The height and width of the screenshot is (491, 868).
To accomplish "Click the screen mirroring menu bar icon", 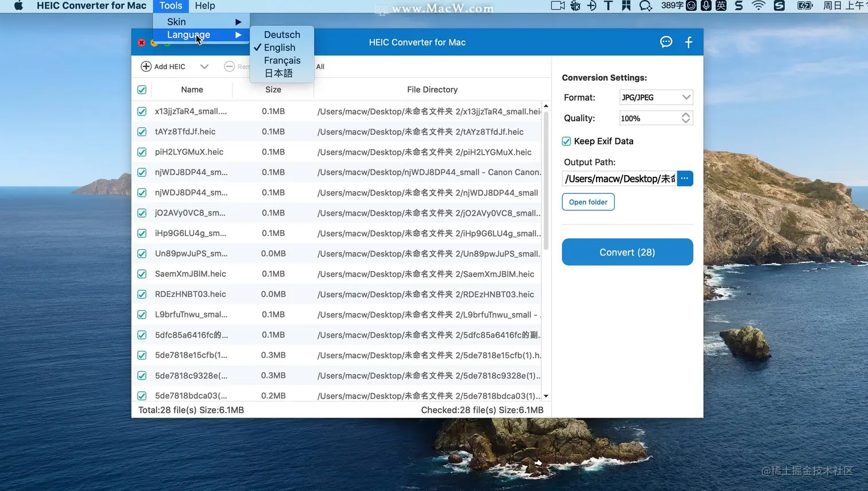I will [x=557, y=6].
